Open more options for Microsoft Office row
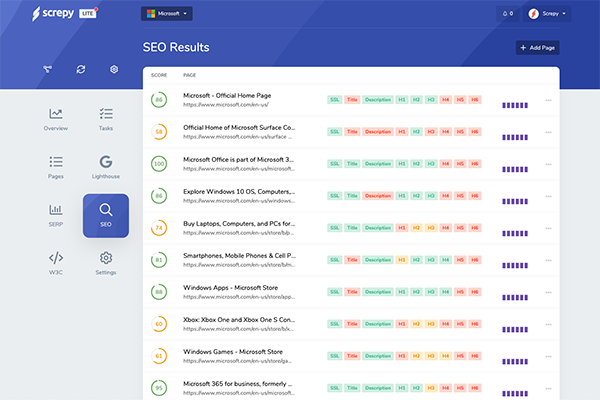This screenshot has height=400, width=600. coord(548,164)
